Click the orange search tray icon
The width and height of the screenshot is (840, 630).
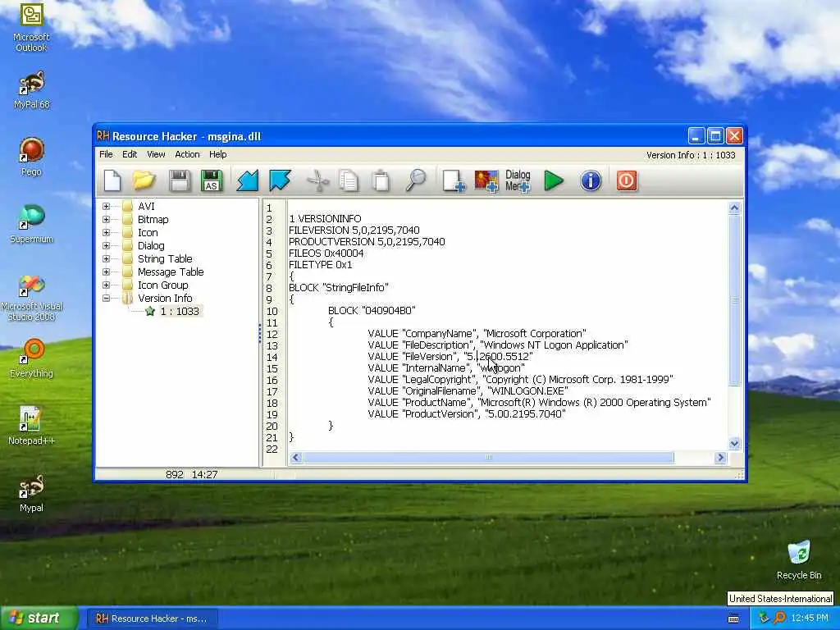779,619
